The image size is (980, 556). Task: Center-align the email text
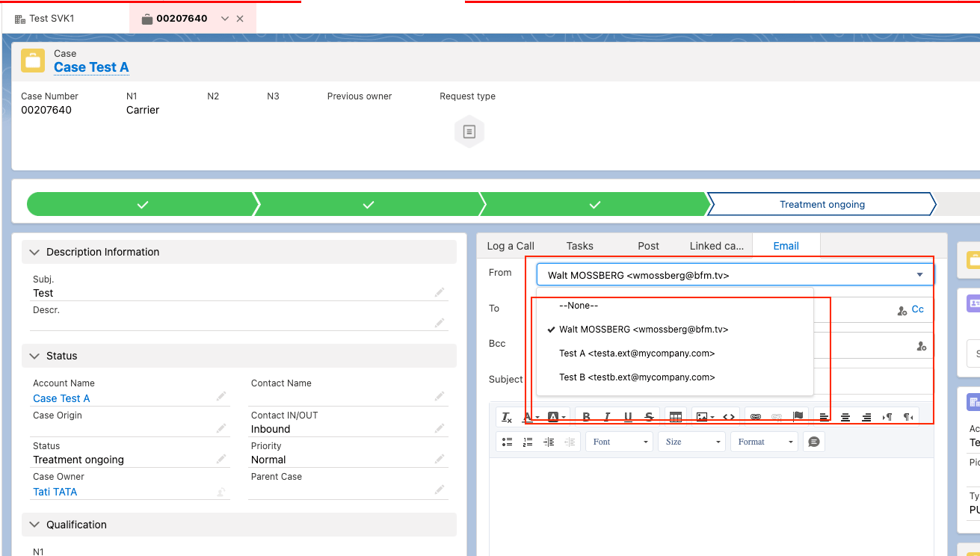[x=845, y=417]
